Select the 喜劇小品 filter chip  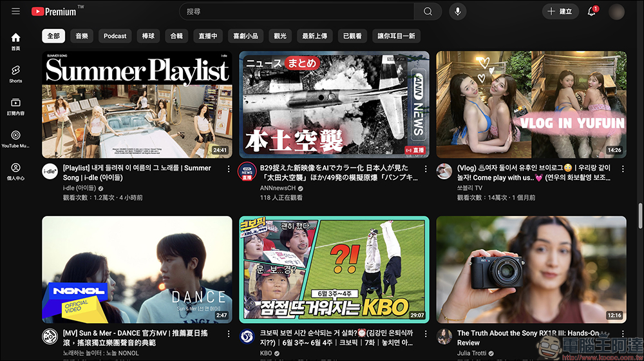(245, 36)
